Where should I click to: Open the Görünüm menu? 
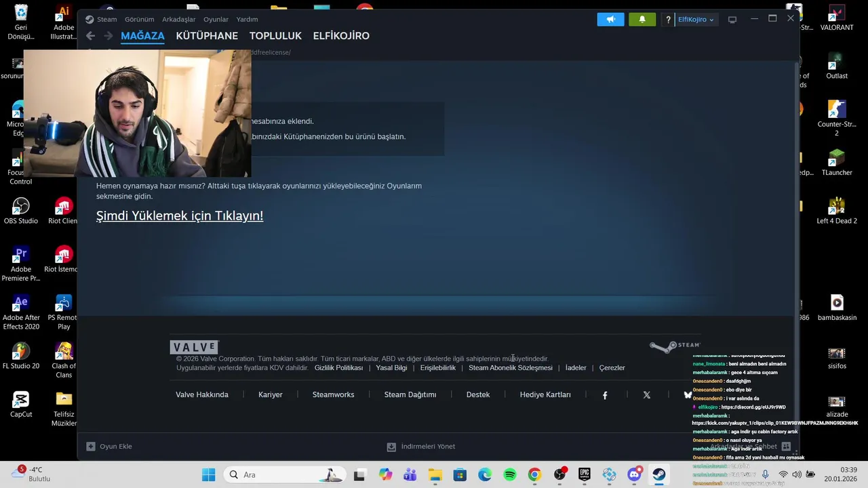(x=139, y=19)
